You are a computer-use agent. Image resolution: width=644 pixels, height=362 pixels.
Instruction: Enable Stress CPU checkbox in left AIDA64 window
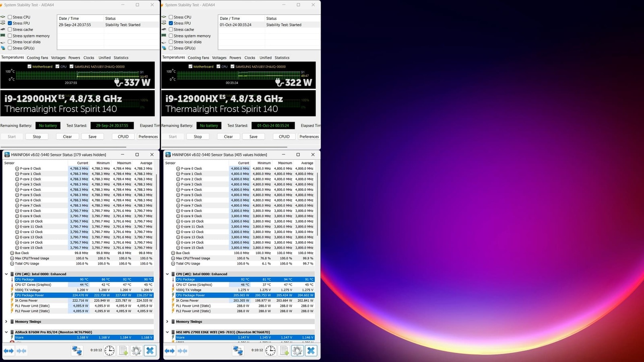pos(10,17)
